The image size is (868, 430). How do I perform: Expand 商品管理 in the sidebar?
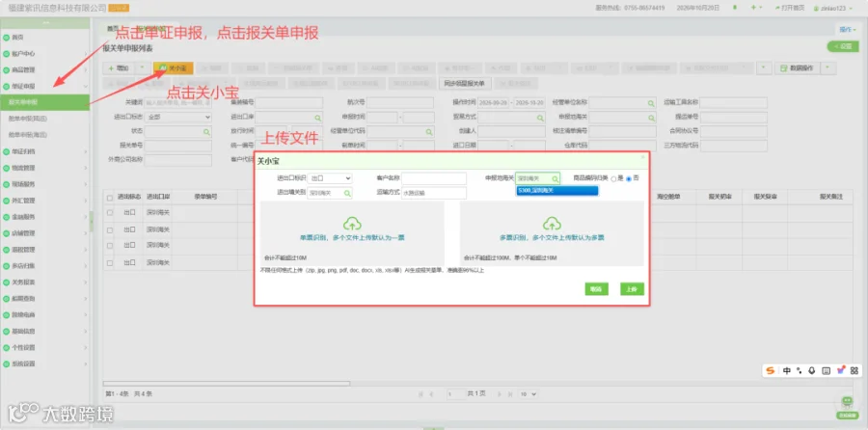click(44, 69)
